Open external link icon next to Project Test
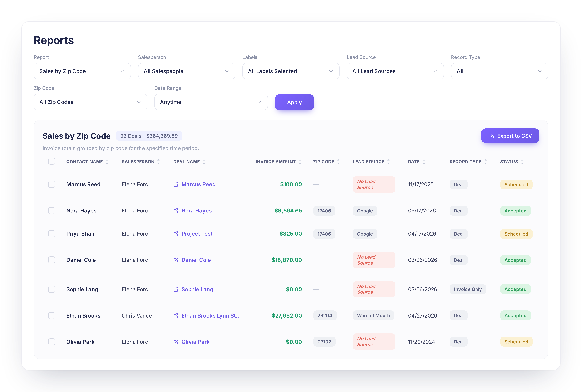 (176, 234)
